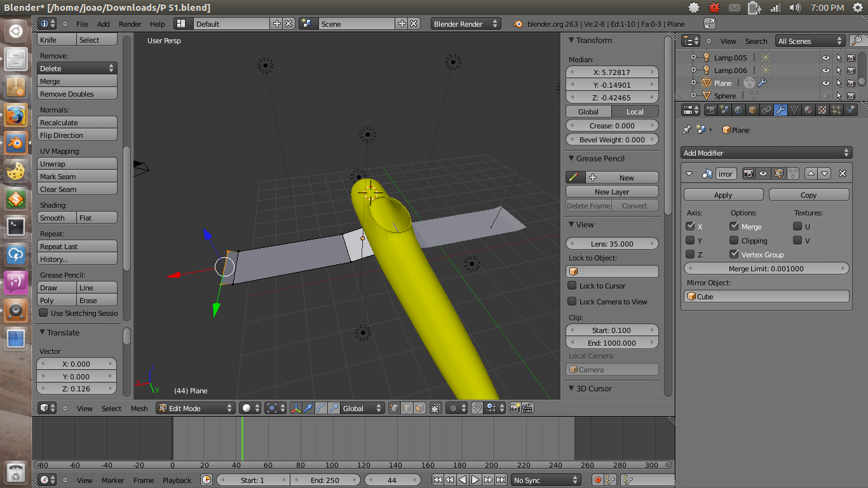This screenshot has width=868, height=488.
Task: Toggle fullscreen icon in the info header
Action: [709, 24]
